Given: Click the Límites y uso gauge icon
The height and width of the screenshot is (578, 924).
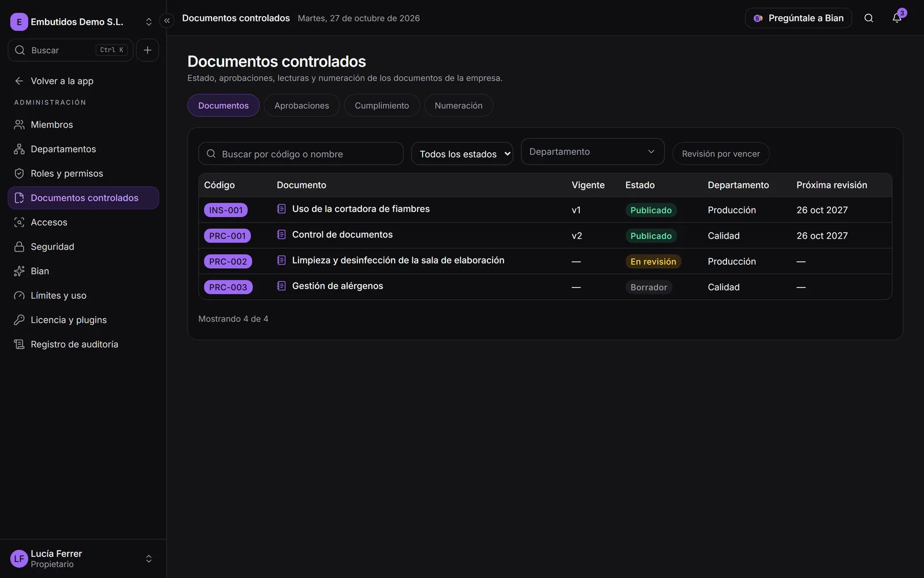Looking at the screenshot, I should [19, 295].
